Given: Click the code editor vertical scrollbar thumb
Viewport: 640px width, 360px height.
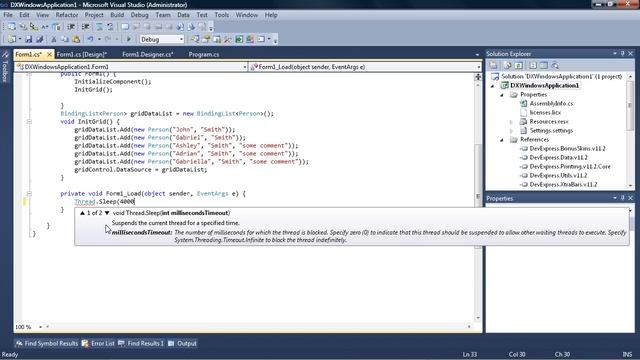Looking at the screenshot, I should tap(478, 196).
